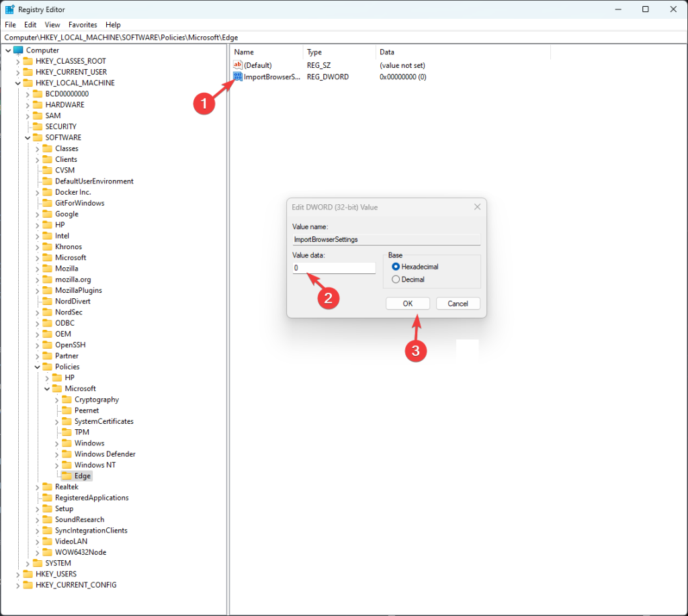Viewport: 688px width, 616px height.
Task: Click the REG_SZ type cell
Action: (318, 65)
